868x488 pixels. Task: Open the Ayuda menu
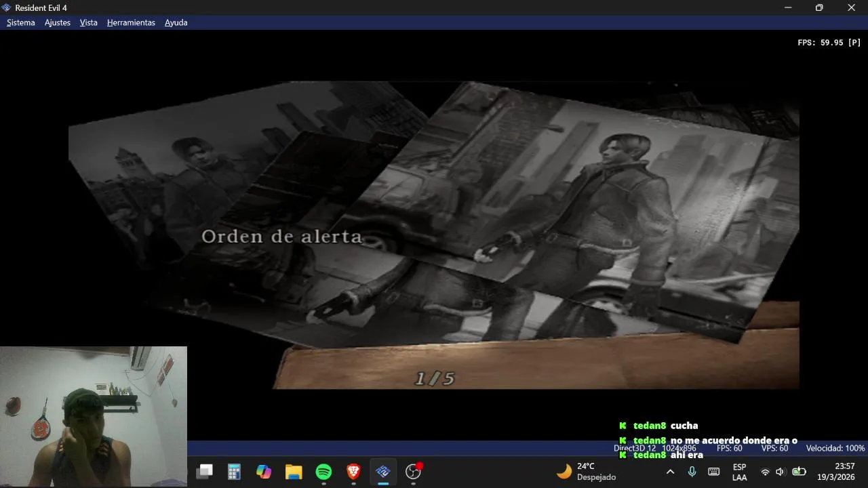(176, 22)
